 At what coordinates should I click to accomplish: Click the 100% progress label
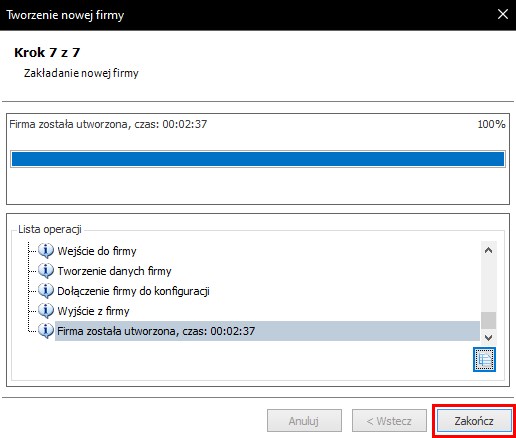coord(491,124)
